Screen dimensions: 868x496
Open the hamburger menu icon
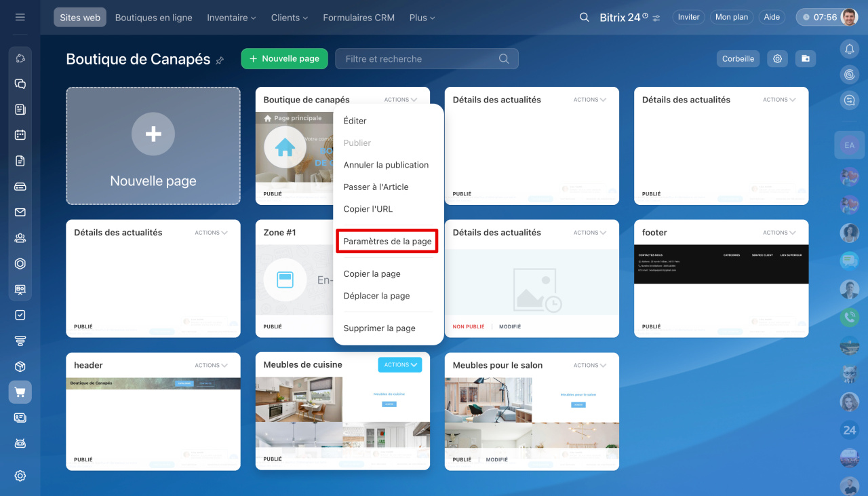pos(20,17)
